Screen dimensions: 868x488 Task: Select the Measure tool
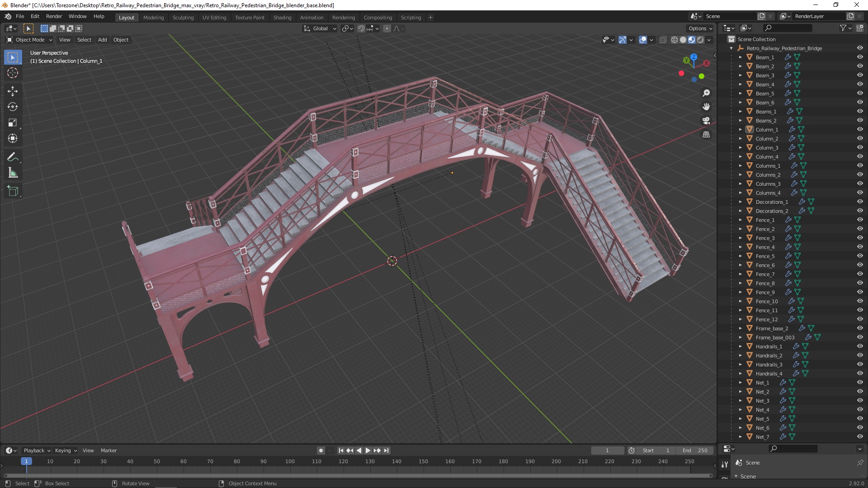(x=13, y=173)
